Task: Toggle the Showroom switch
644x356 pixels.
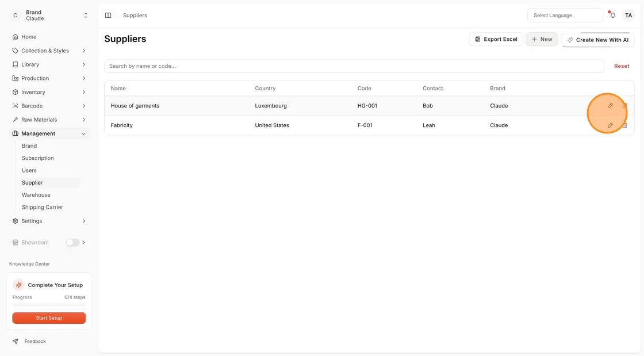Action: click(72, 243)
